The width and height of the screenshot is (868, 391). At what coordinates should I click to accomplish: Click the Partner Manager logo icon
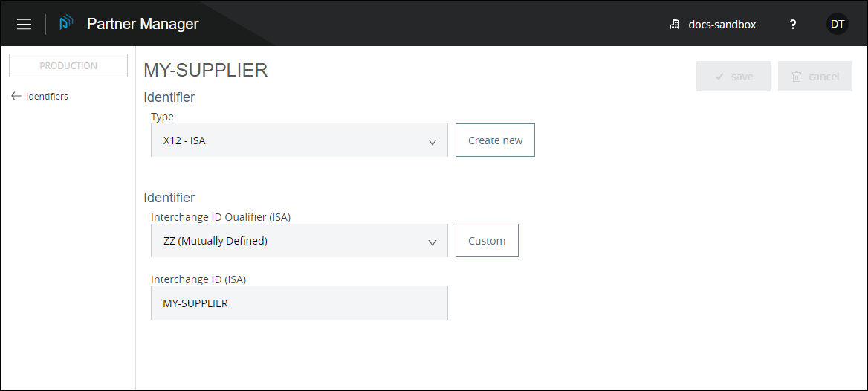(x=66, y=24)
